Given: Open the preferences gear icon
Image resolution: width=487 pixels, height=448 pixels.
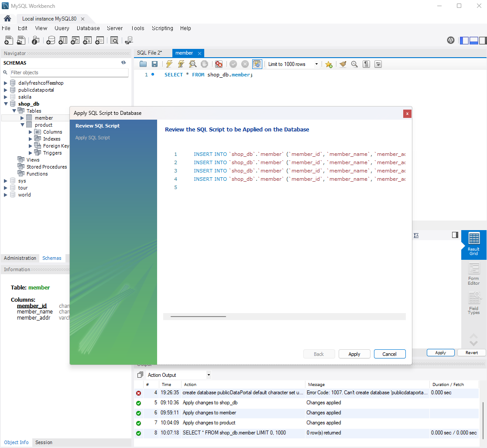Looking at the screenshot, I should click(451, 40).
